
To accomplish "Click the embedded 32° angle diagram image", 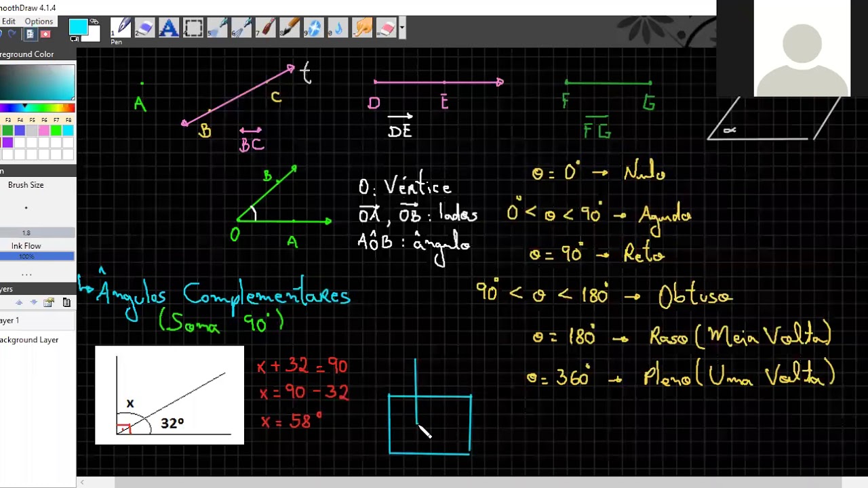I will click(170, 395).
